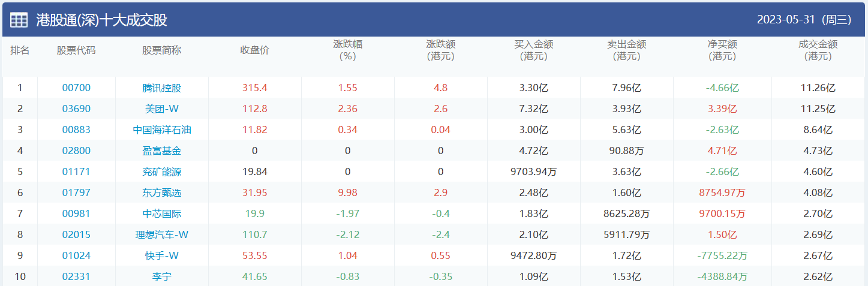868x286 pixels.
Task: Open stock code 01024
Action: point(76,255)
